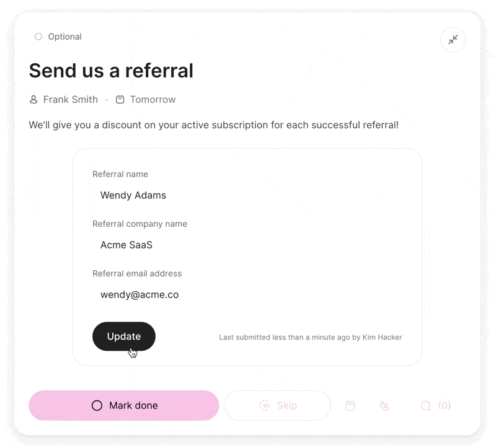The width and height of the screenshot is (496, 448).
Task: Click the person icon beside Frank Smith
Action: coord(34,100)
